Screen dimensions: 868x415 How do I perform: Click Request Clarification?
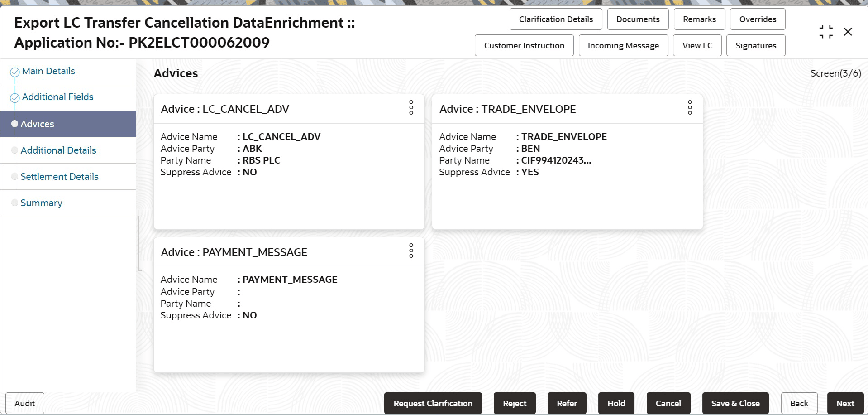coord(433,403)
